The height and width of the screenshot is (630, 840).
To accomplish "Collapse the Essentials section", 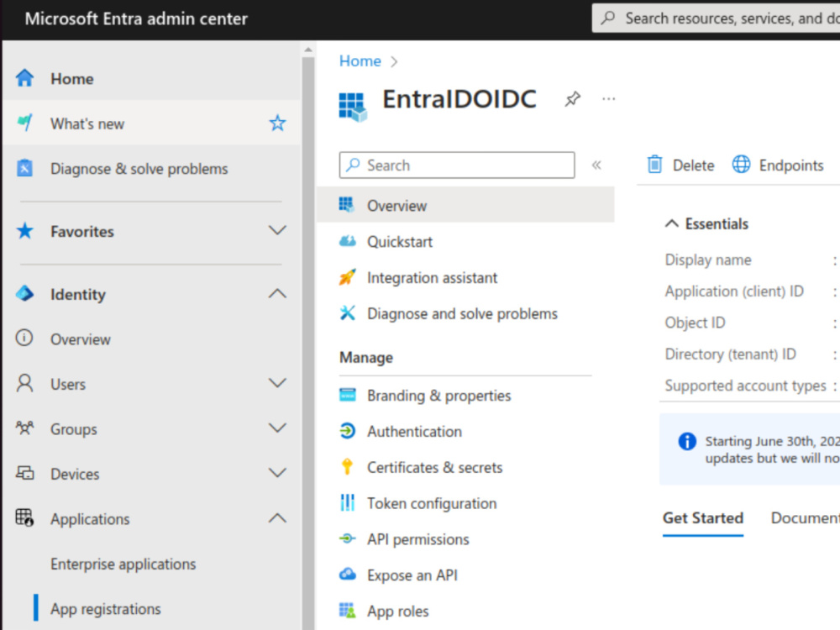I will (x=672, y=223).
